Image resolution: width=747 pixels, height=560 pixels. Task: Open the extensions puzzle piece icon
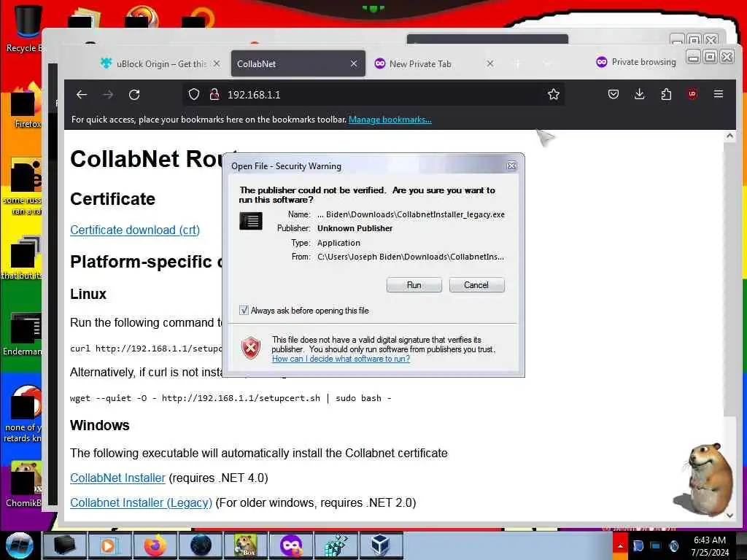[x=666, y=94]
